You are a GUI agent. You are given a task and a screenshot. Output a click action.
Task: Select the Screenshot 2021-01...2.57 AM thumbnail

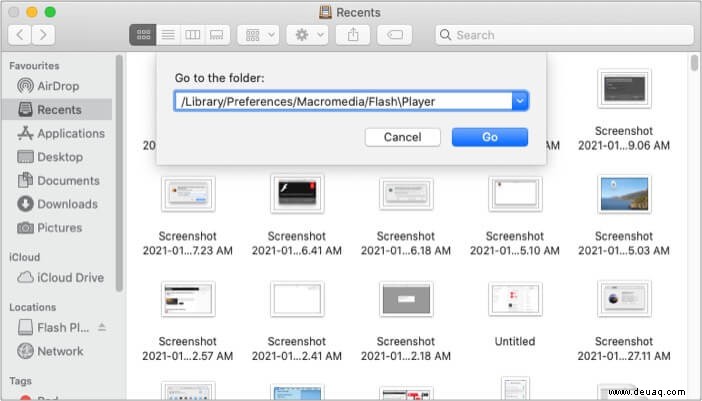click(188, 299)
